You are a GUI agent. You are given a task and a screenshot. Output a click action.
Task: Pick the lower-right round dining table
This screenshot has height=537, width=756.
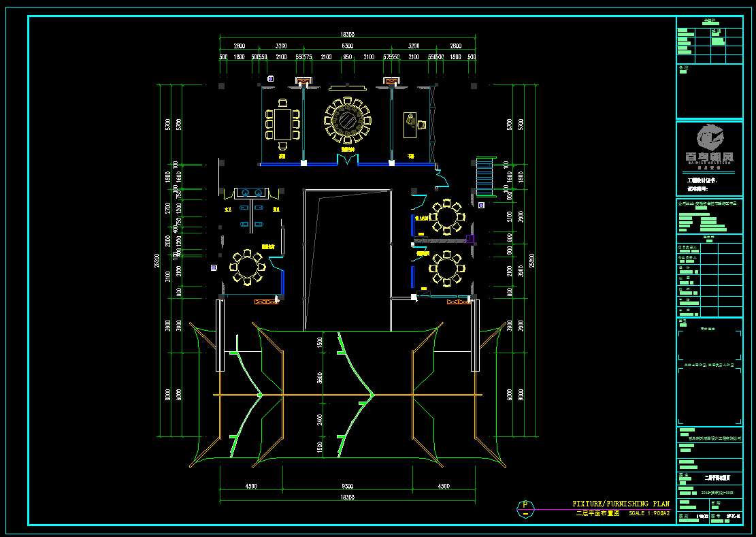click(447, 268)
